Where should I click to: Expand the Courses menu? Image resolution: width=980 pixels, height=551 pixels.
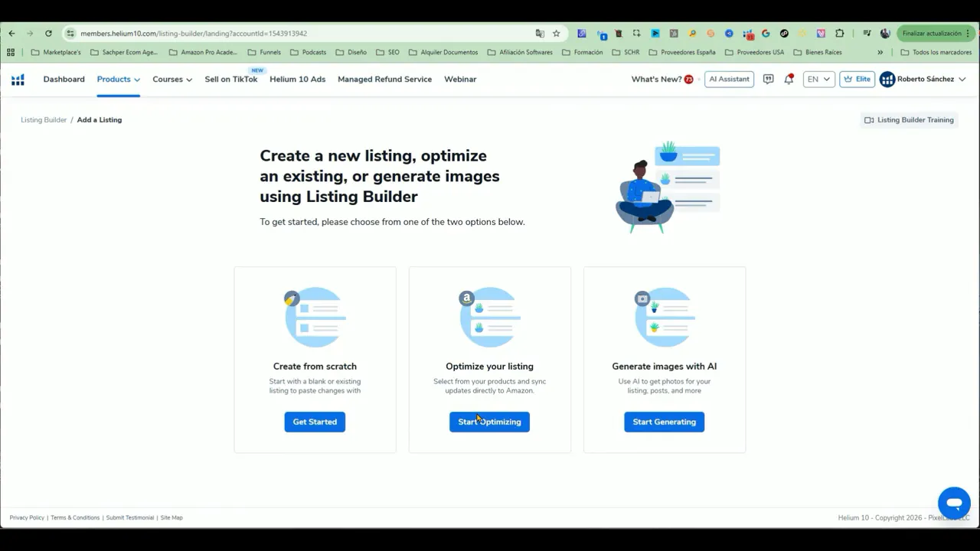pyautogui.click(x=172, y=80)
